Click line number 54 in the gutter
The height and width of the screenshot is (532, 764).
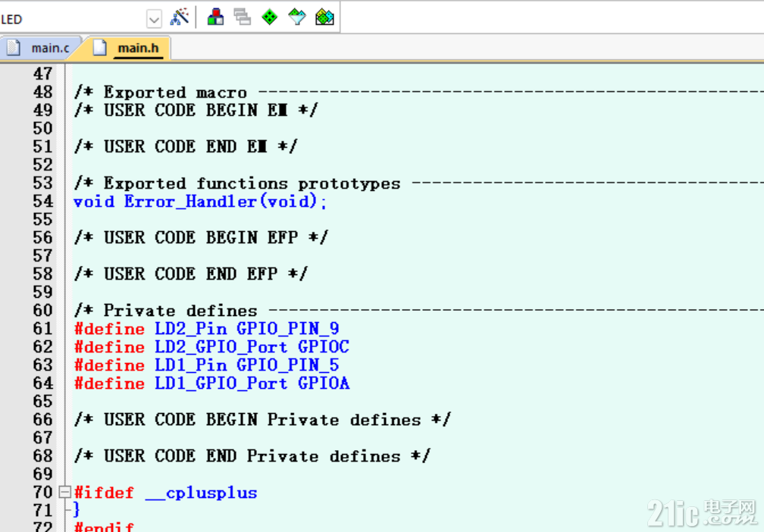(43, 202)
